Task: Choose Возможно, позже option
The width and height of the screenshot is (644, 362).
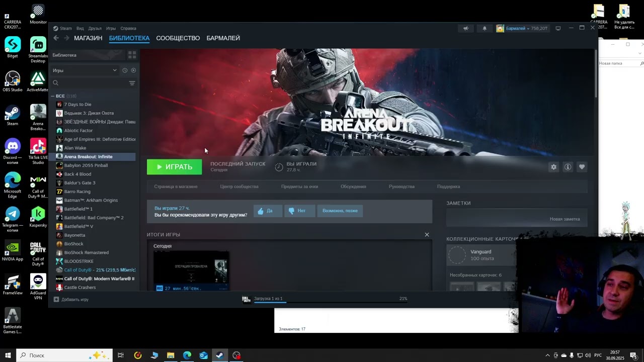Action: point(340,211)
